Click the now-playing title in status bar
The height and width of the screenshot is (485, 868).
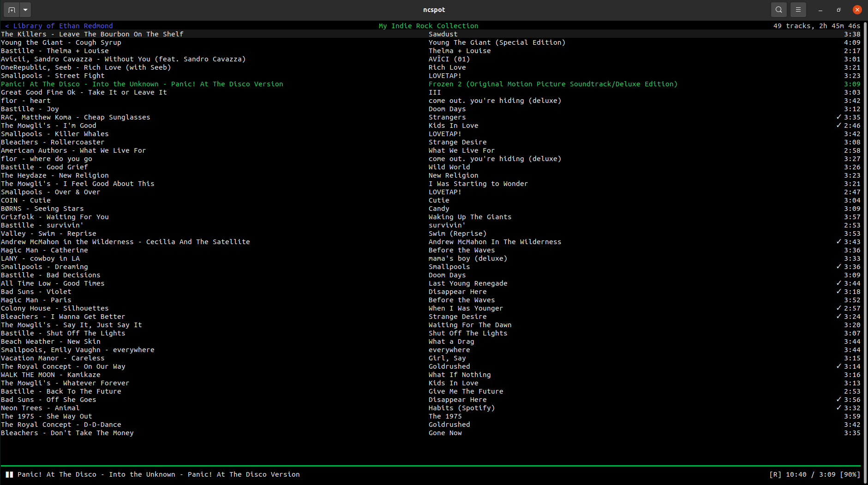(158, 474)
